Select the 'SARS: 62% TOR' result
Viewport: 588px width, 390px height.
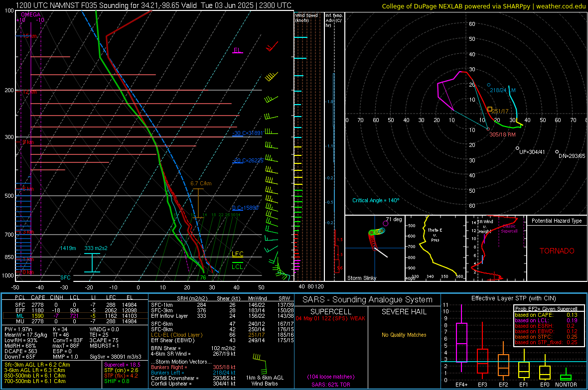pos(331,385)
